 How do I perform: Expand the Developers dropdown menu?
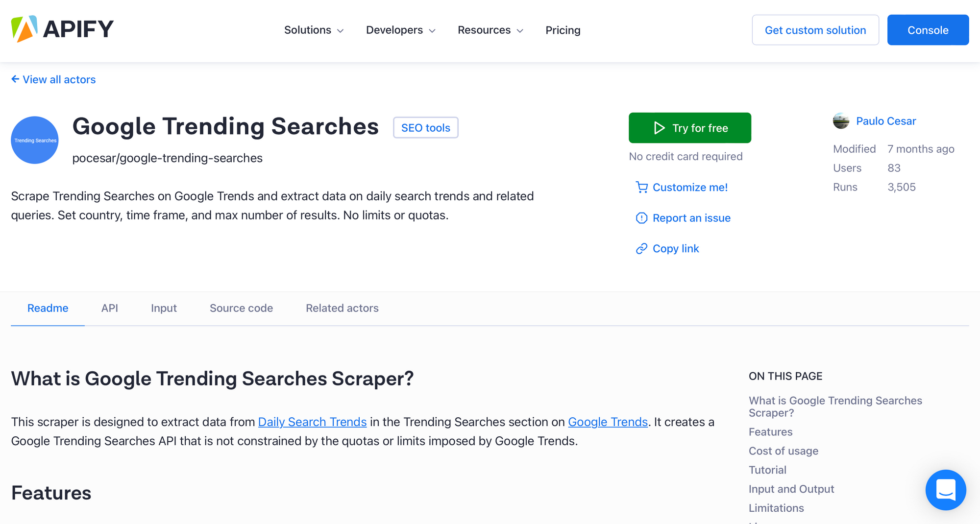401,30
